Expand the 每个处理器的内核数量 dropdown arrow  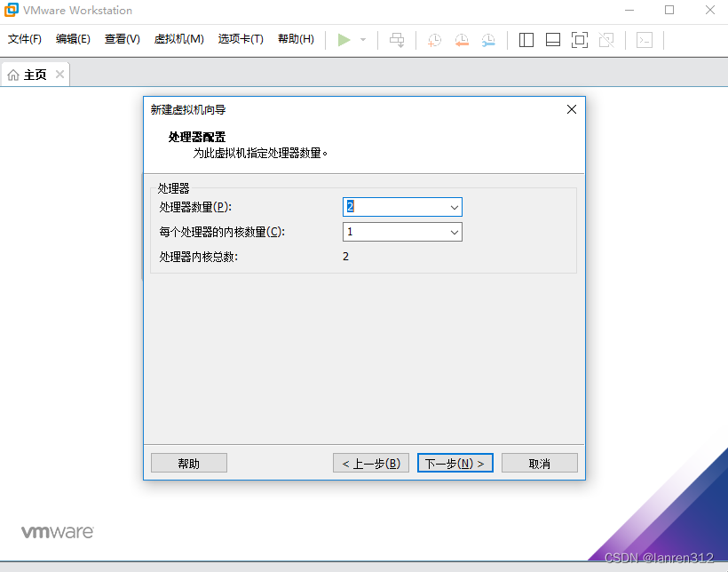(x=454, y=233)
